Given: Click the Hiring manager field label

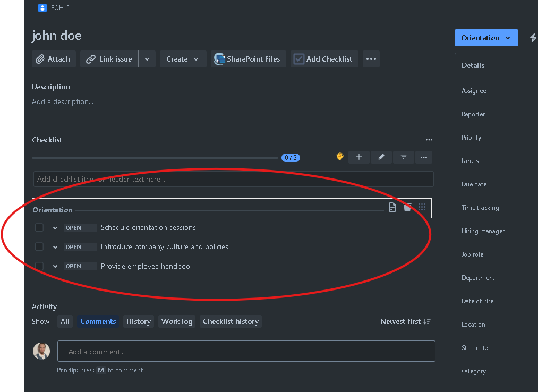Looking at the screenshot, I should point(483,231).
